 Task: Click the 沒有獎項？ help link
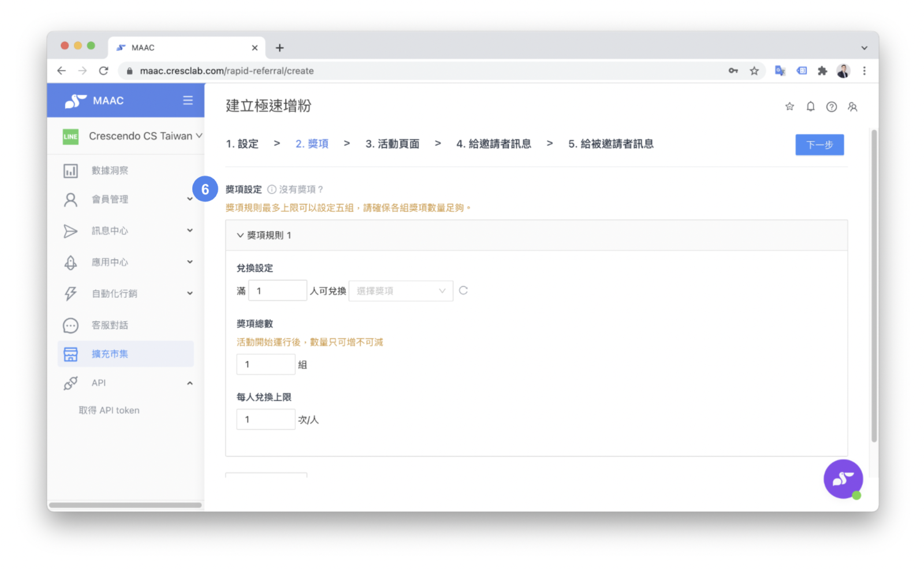pyautogui.click(x=301, y=189)
